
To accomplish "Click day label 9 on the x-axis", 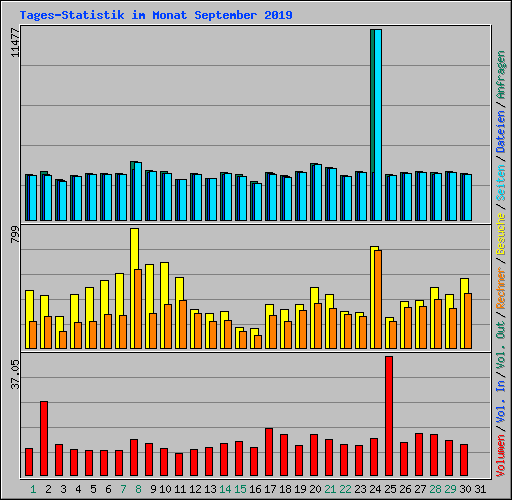I will pos(153,489).
